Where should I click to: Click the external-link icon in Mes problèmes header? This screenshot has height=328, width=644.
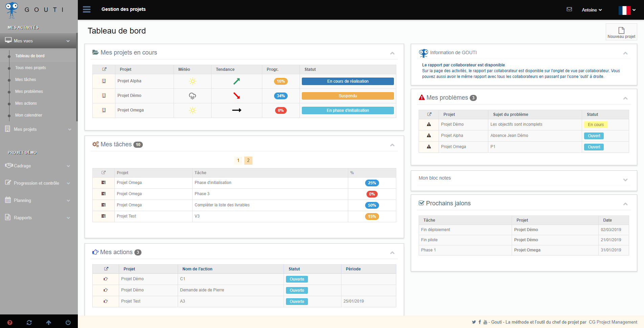(x=429, y=115)
